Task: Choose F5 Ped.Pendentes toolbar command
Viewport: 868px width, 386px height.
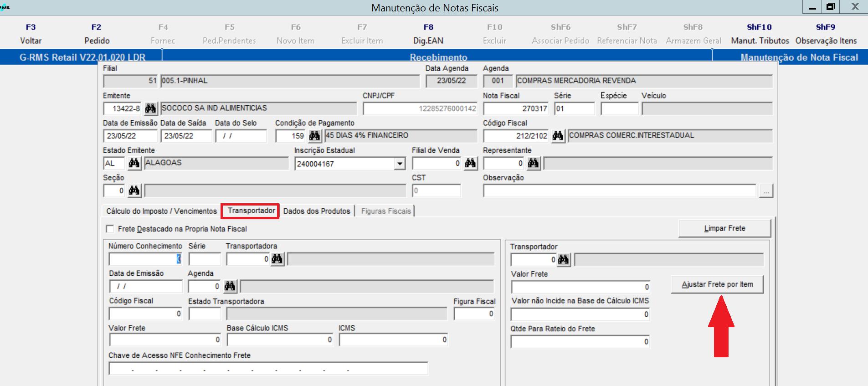Action: pos(229,34)
